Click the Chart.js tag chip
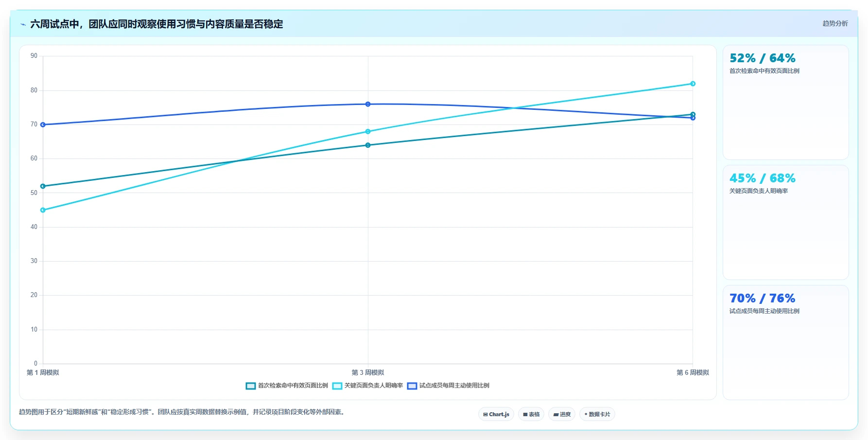 click(x=496, y=414)
